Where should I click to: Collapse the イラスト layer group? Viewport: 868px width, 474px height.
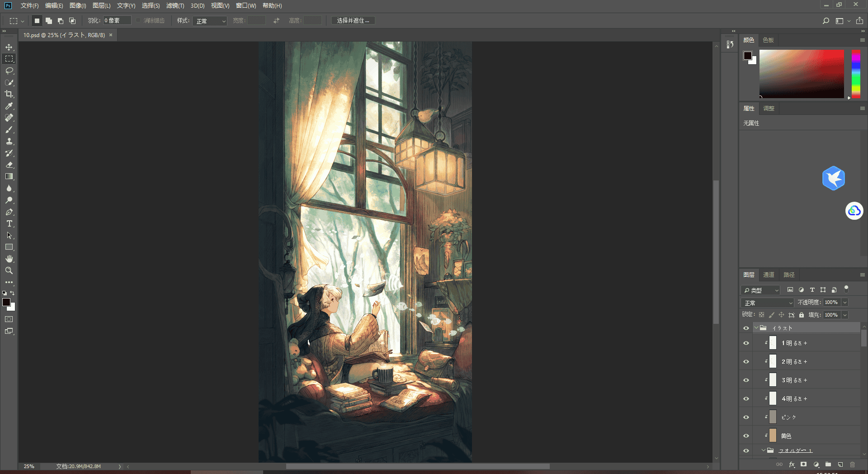point(756,328)
